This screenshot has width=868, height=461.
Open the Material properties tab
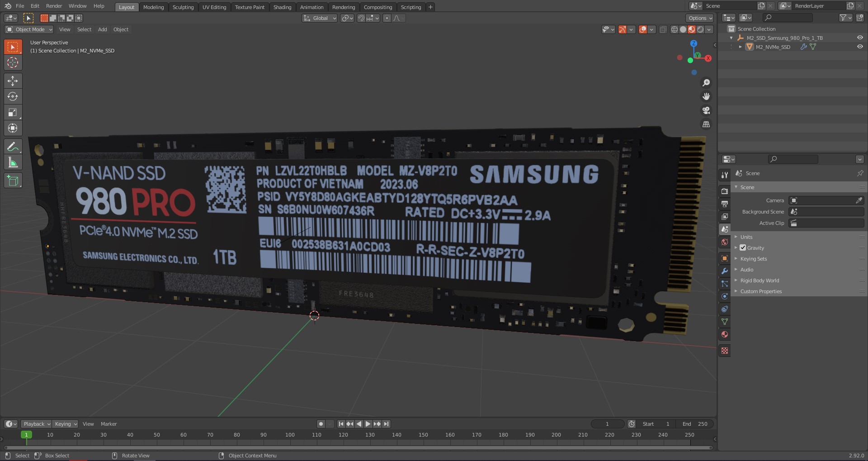pyautogui.click(x=725, y=334)
